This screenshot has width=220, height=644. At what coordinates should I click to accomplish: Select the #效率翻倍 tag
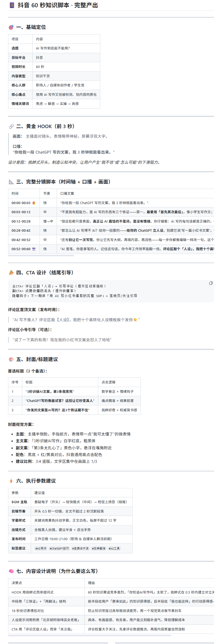99,548
